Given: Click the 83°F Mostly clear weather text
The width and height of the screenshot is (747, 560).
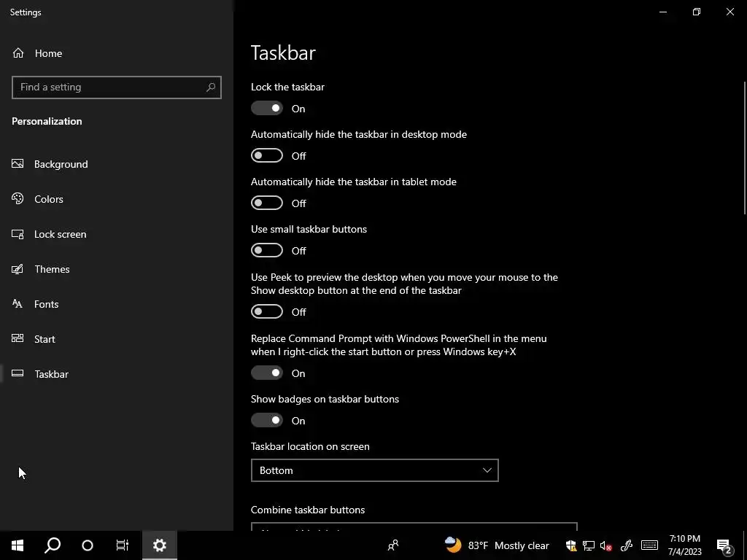Looking at the screenshot, I should click(x=508, y=545).
